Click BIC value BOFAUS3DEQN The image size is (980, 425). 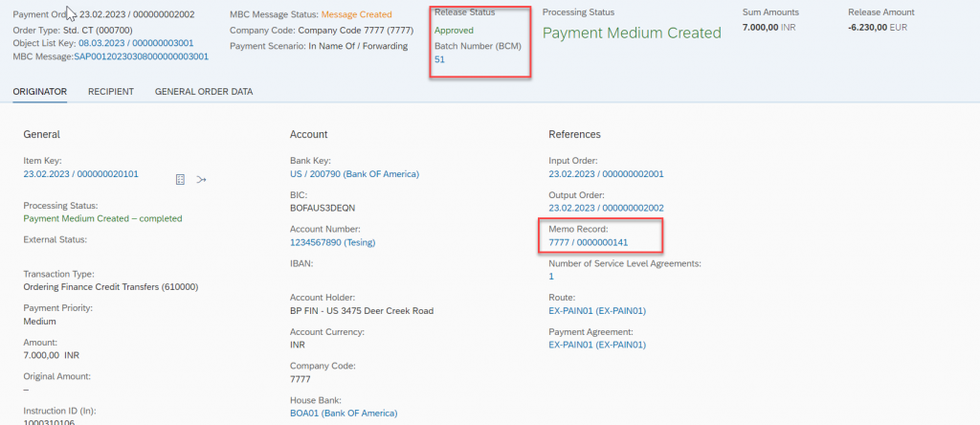(x=323, y=208)
